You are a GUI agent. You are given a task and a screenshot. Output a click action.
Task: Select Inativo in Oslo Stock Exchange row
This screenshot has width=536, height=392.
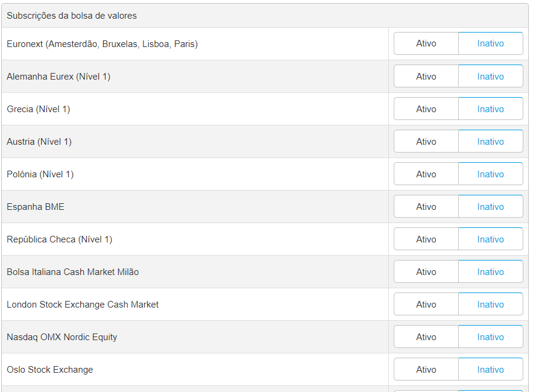point(490,369)
